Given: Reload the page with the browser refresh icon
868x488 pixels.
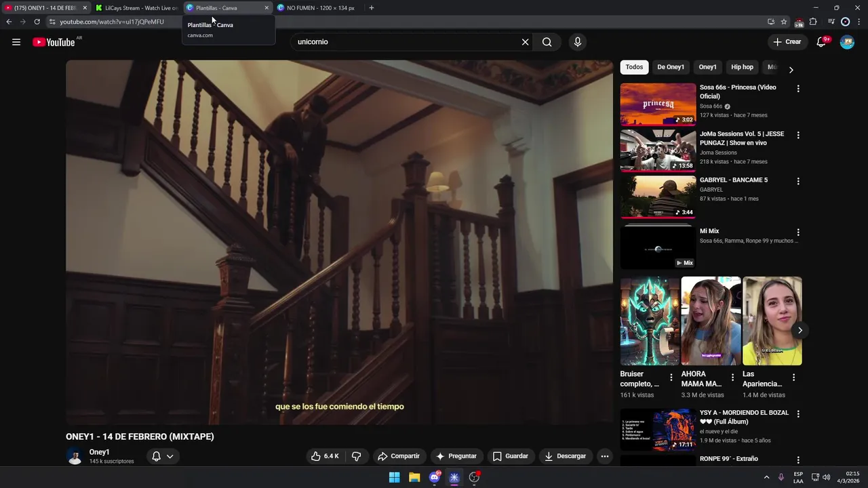Looking at the screenshot, I should (37, 22).
